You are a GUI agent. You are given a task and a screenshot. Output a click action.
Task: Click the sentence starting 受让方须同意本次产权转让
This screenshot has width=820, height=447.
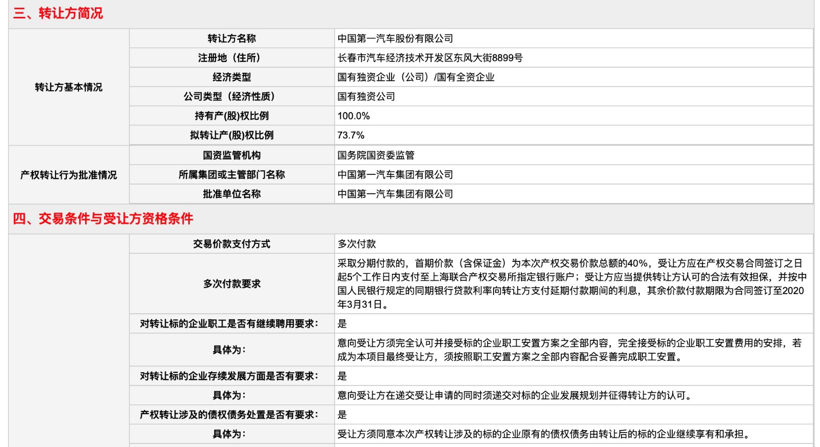tap(545, 434)
